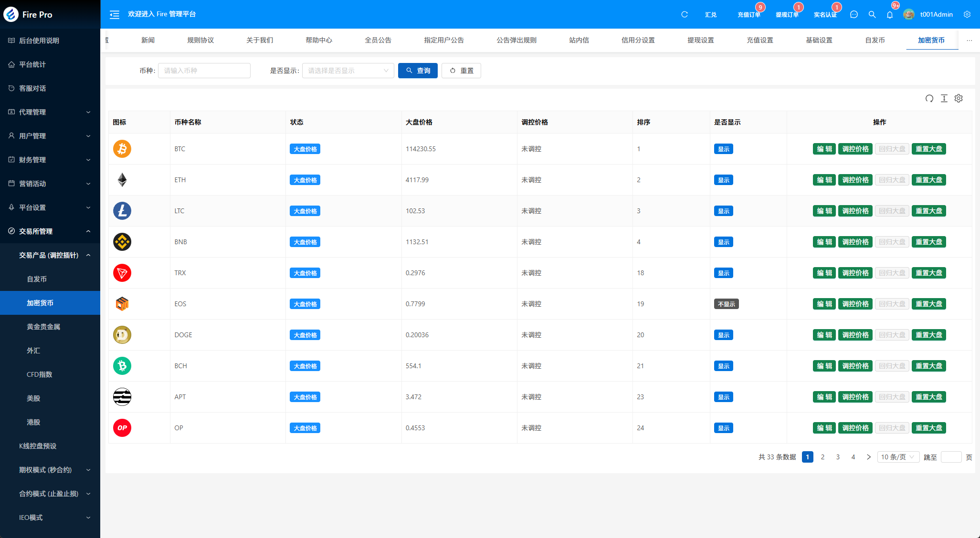Image resolution: width=980 pixels, height=538 pixels.
Task: Open 黄金贵金属 in the sidebar
Action: (x=43, y=327)
